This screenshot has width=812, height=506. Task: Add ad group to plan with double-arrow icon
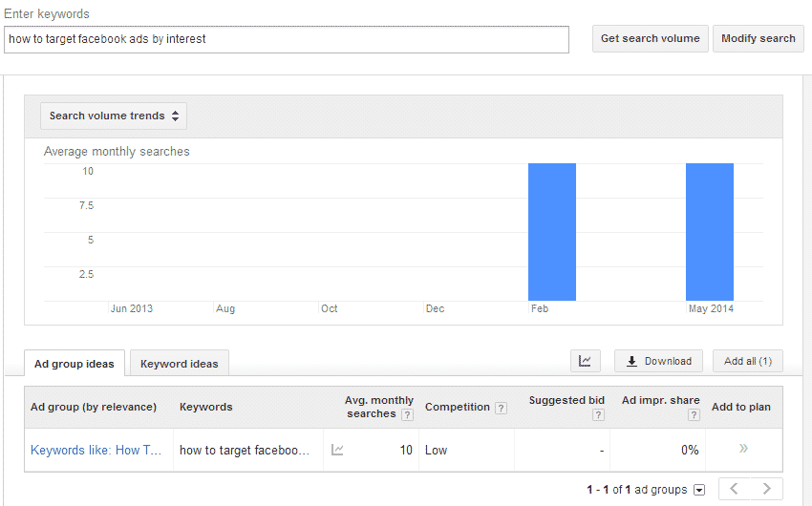coord(743,448)
